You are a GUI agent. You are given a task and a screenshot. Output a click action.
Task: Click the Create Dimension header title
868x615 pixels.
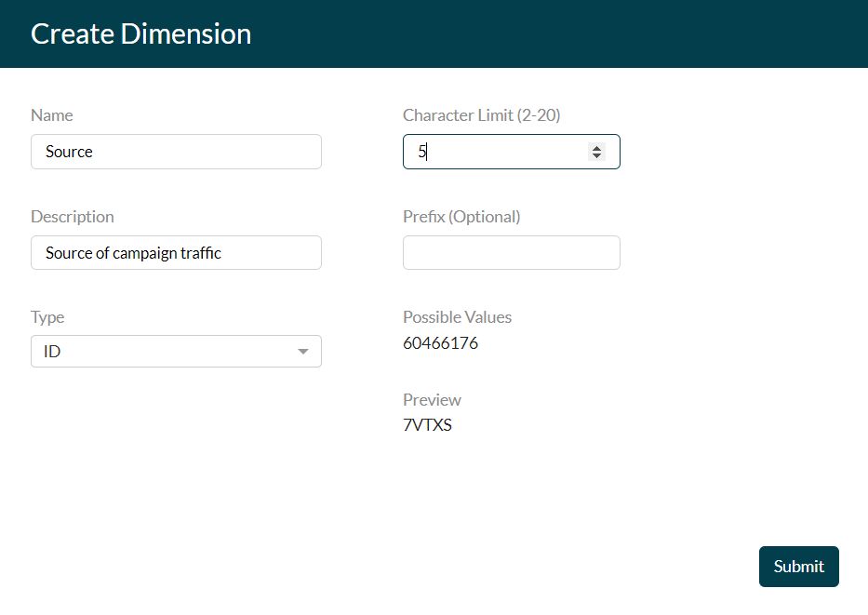(x=140, y=33)
